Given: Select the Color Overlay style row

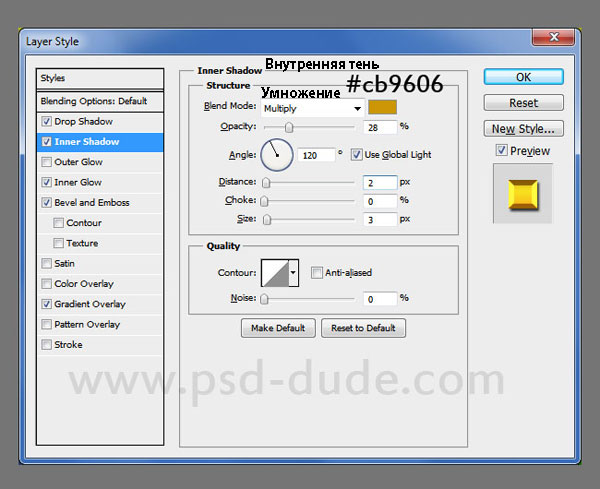Looking at the screenshot, I should tap(100, 284).
